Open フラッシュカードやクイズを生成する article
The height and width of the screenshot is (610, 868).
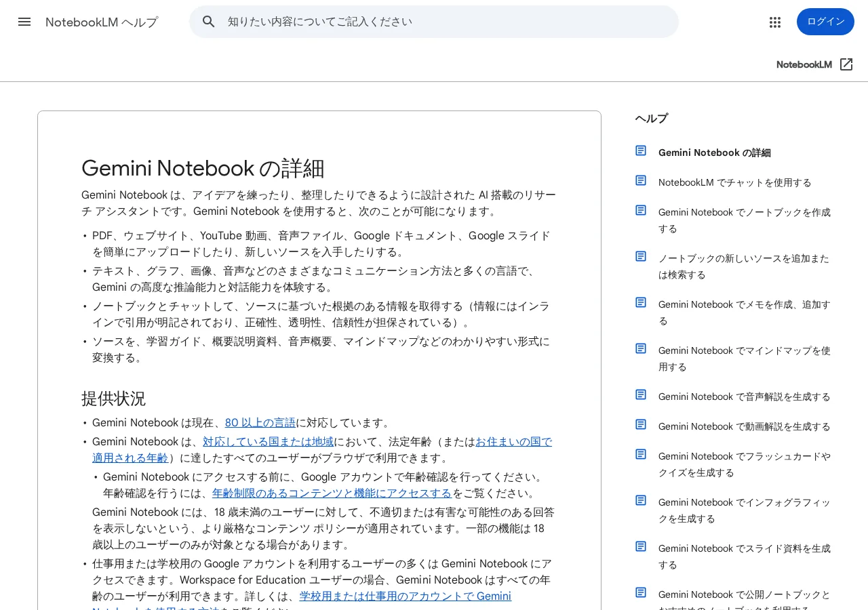745,464
